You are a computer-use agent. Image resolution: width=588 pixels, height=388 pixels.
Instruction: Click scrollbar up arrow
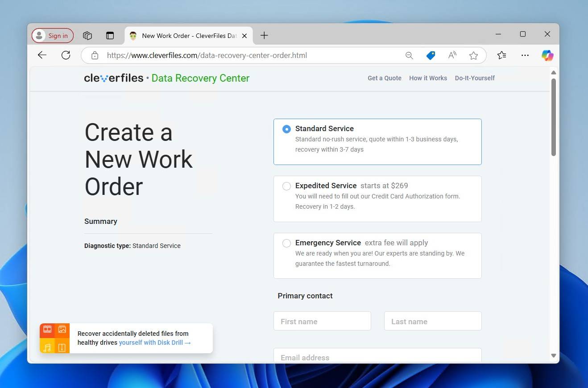pos(554,72)
